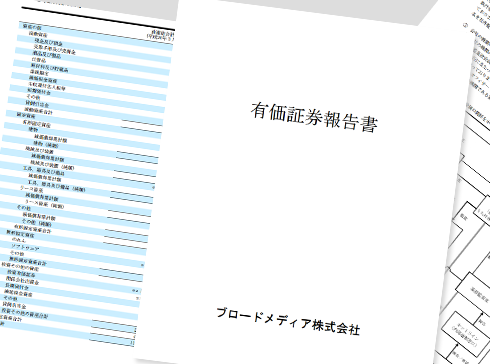Select the title 有価証券報告書 on the center page
The height and width of the screenshot is (364, 490).
tap(314, 117)
